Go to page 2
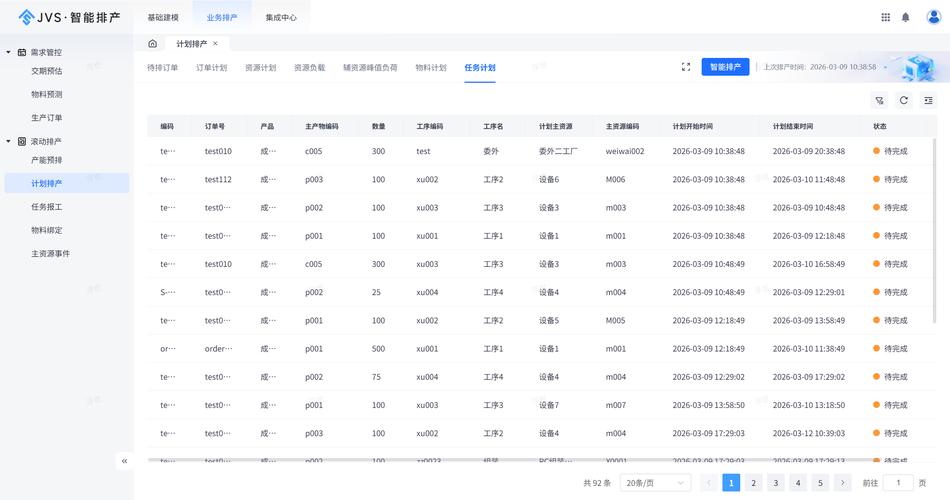This screenshot has height=500, width=950. (x=753, y=483)
